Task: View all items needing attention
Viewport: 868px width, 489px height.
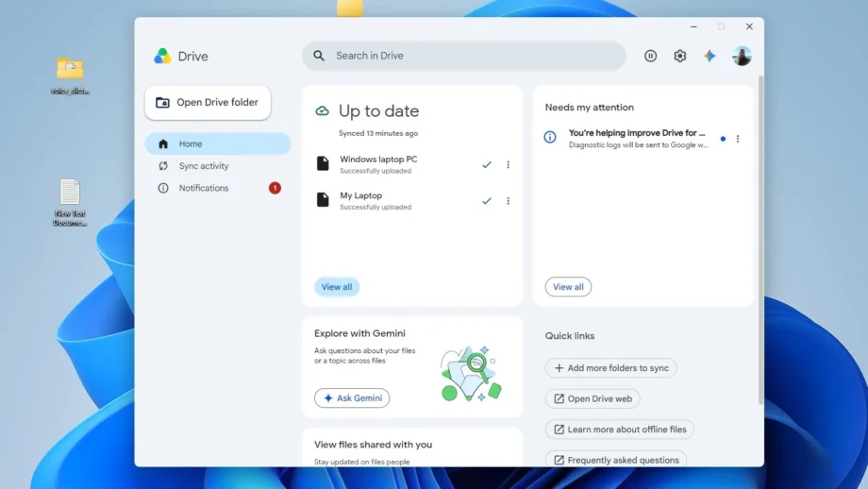Action: [x=568, y=287]
